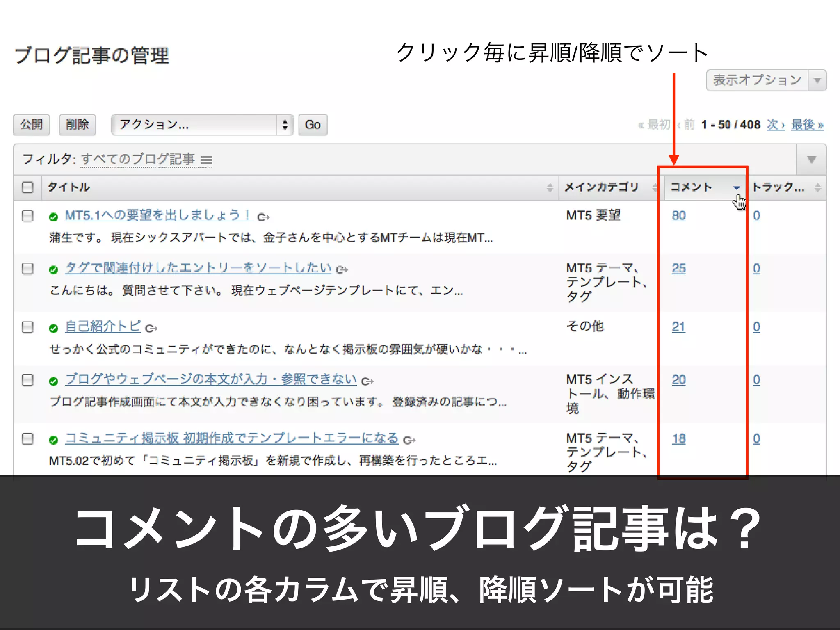Click the filter list icon beside すべてのブログ記事

206,160
